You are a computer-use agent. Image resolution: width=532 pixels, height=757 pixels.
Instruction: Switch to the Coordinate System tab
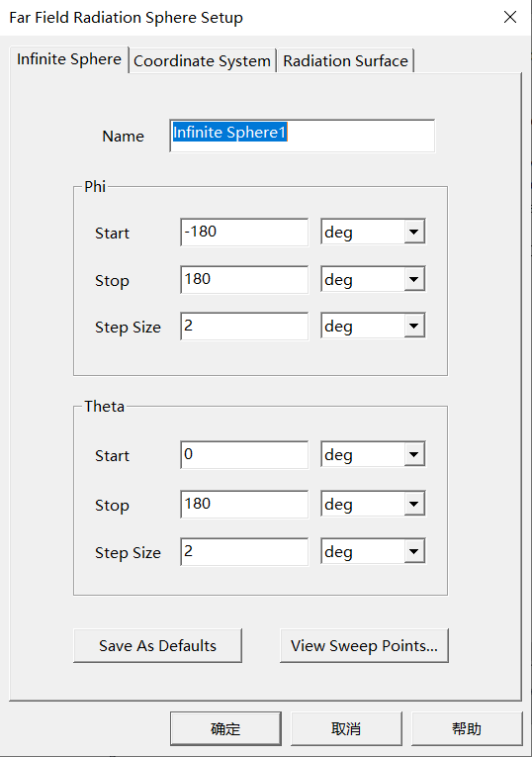coord(202,60)
